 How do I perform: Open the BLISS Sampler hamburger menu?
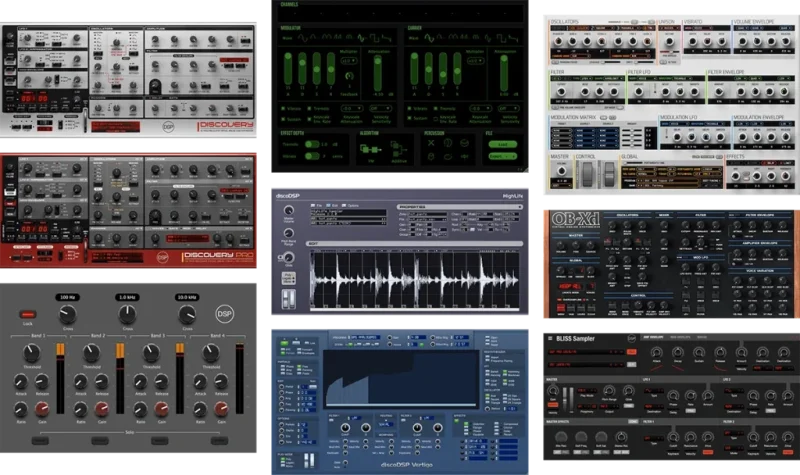coord(550,338)
